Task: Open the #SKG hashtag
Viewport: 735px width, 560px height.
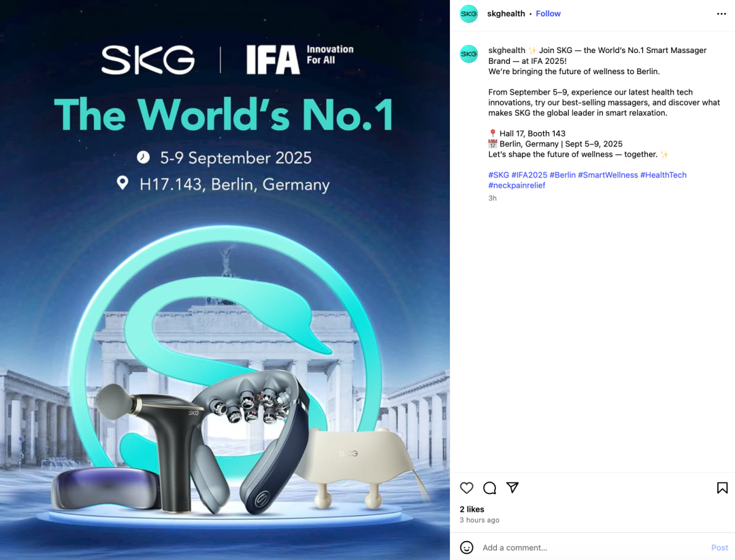Action: coord(498,175)
